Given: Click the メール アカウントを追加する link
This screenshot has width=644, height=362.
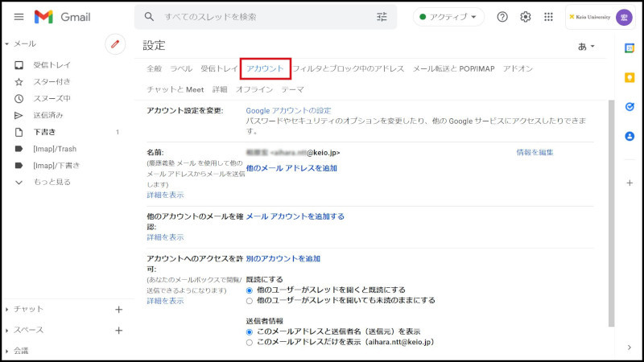Looking at the screenshot, I should click(x=295, y=216).
